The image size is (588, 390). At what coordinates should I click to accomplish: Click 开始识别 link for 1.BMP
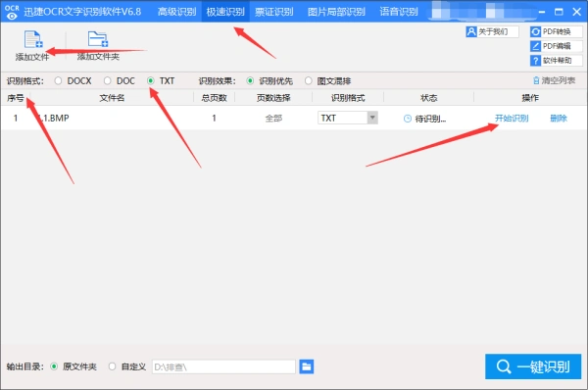point(512,119)
